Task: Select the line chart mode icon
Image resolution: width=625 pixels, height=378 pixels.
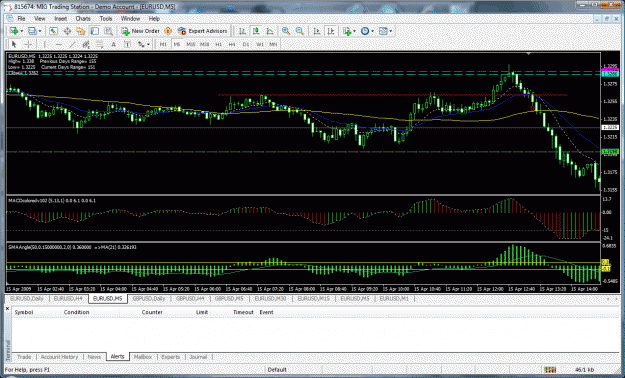Action: coord(270,31)
